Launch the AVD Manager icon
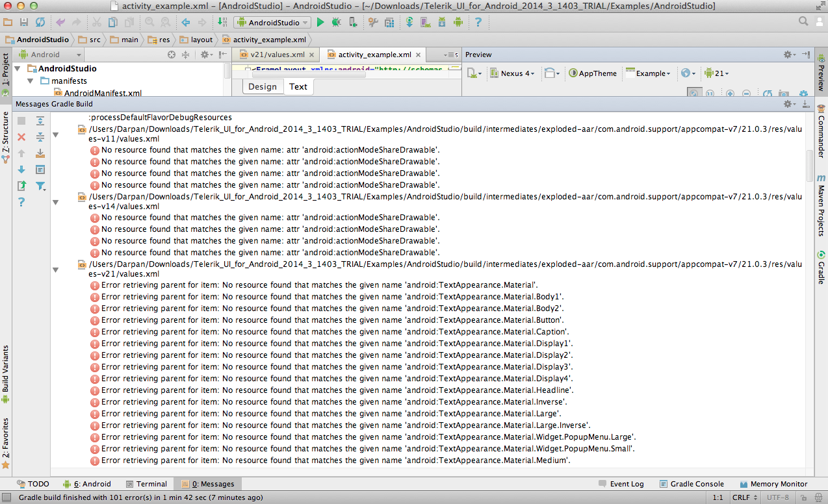 click(x=425, y=22)
